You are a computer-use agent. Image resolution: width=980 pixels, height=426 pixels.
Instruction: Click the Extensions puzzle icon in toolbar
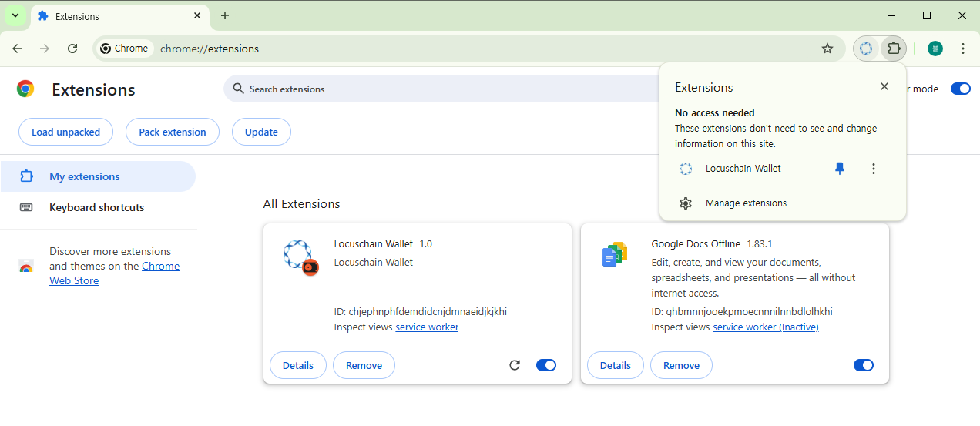893,49
